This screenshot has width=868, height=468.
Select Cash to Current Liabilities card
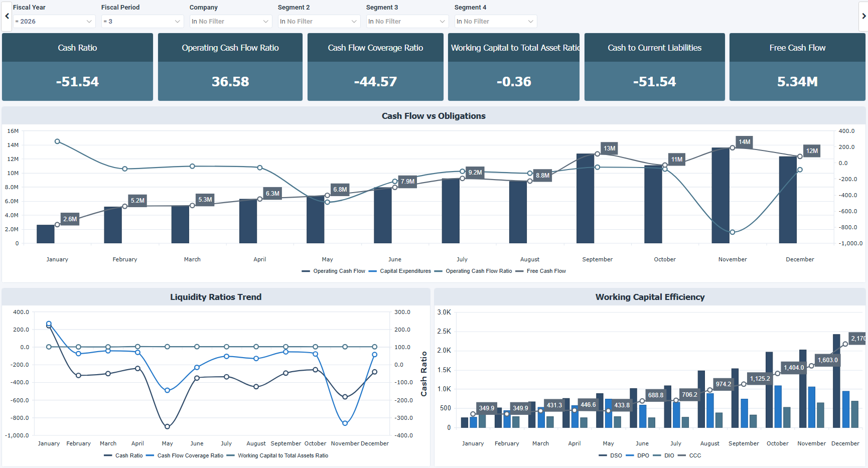[x=655, y=67]
